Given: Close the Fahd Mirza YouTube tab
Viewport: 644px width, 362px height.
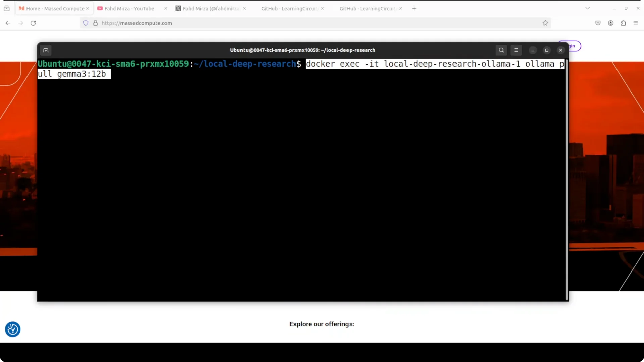Looking at the screenshot, I should click(x=166, y=9).
